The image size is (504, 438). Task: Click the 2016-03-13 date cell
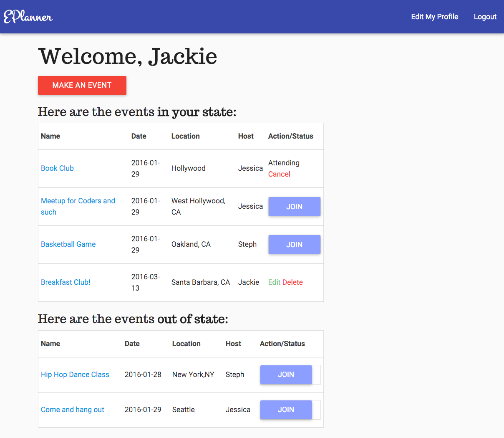click(x=146, y=282)
